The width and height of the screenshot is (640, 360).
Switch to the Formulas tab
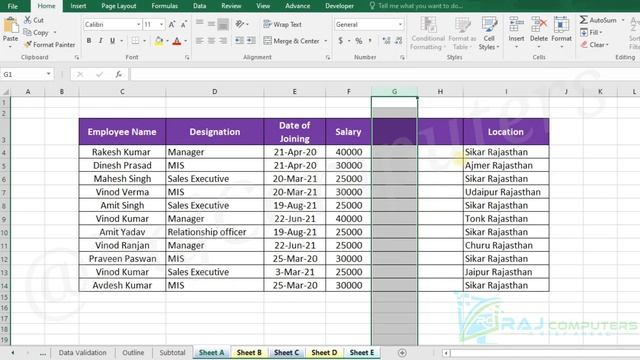(x=164, y=6)
